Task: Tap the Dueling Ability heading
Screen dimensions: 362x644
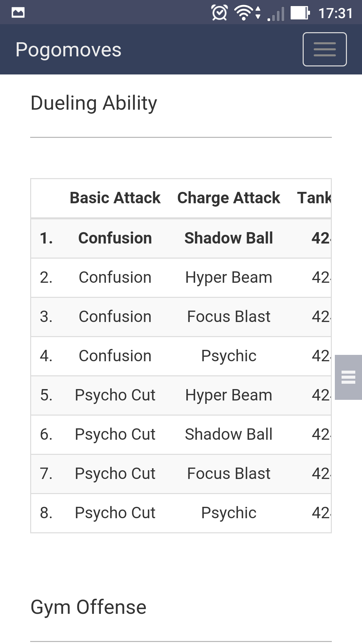Action: [94, 103]
